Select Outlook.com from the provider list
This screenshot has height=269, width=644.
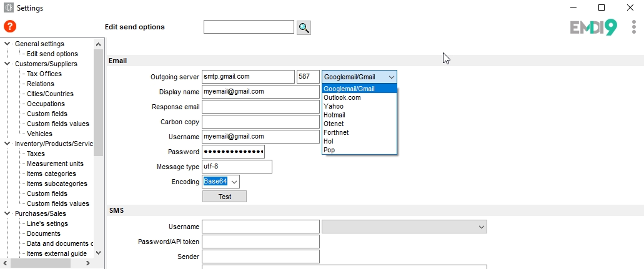[x=359, y=98]
